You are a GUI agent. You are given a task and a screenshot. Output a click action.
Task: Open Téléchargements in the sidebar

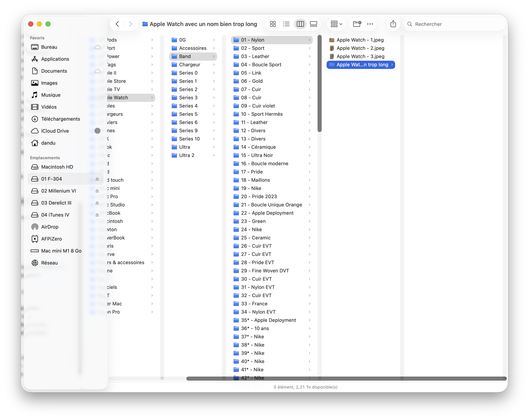60,119
